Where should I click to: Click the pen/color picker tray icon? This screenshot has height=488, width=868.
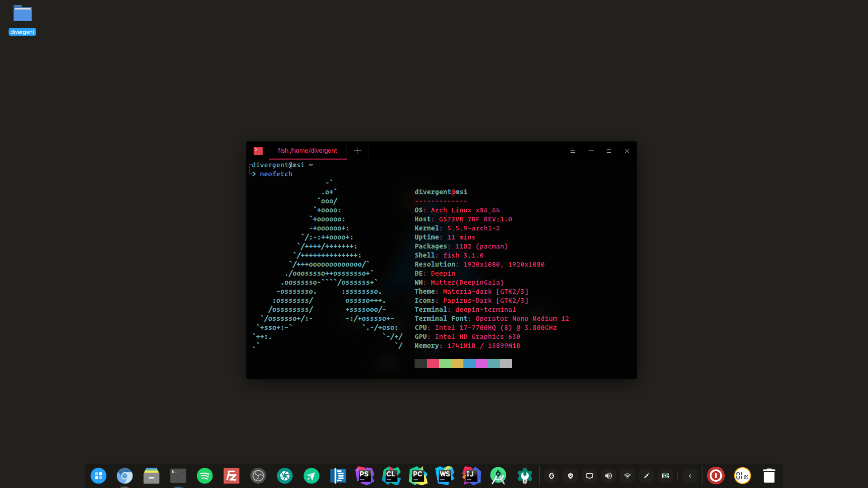pyautogui.click(x=646, y=476)
